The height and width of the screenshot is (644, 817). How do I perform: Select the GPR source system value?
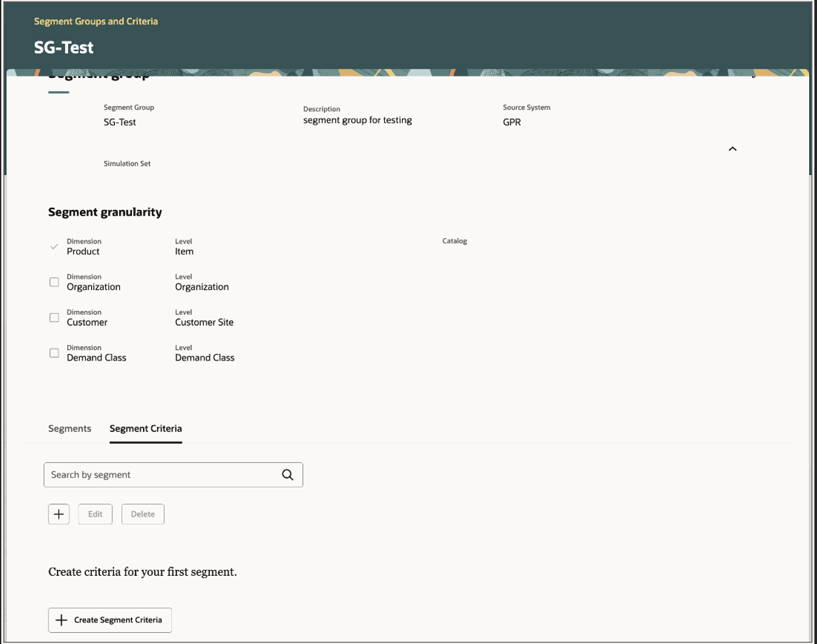point(511,122)
